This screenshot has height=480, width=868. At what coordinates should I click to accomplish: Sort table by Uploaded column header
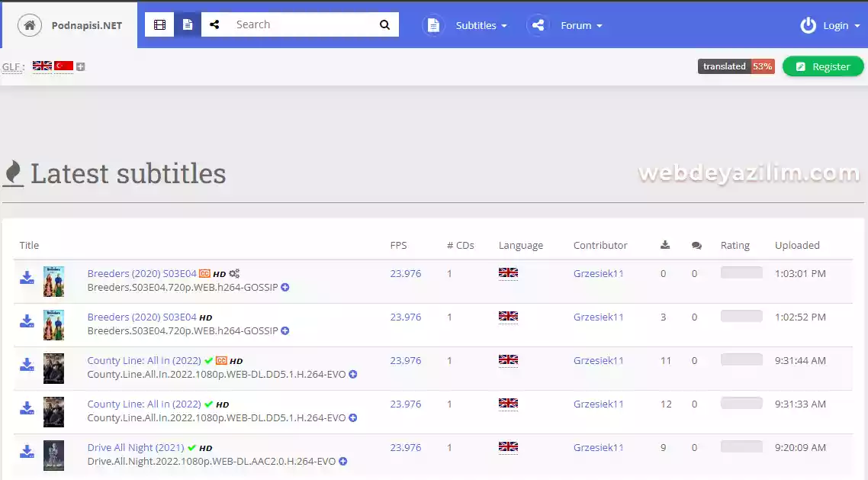797,245
